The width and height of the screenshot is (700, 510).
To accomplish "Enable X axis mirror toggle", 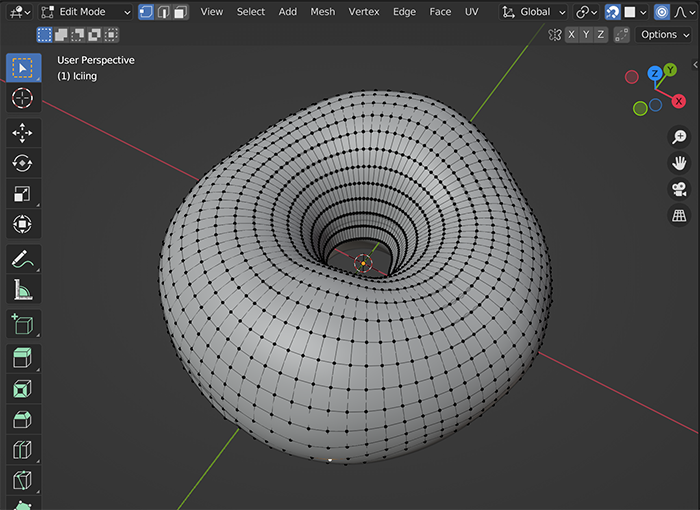I will pyautogui.click(x=571, y=35).
